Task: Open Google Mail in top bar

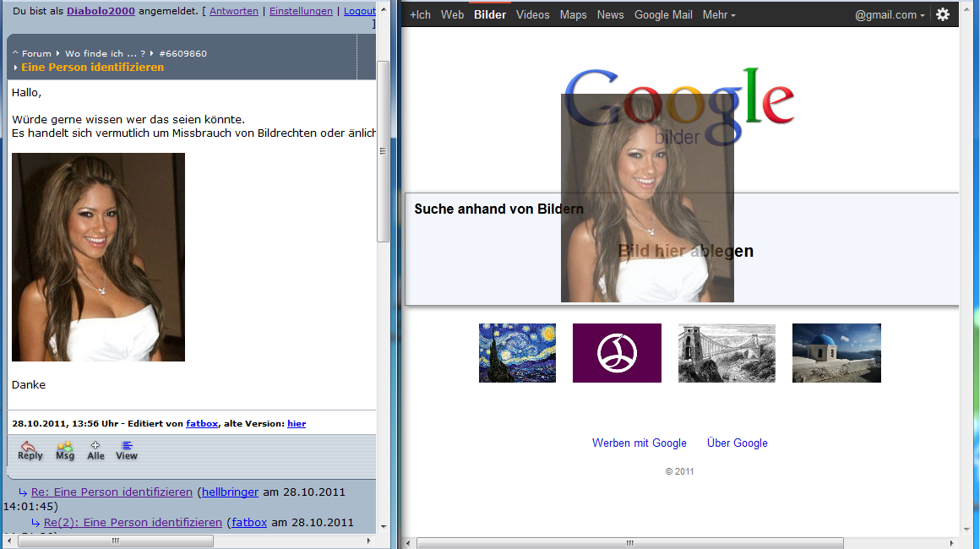Action: pyautogui.click(x=663, y=14)
